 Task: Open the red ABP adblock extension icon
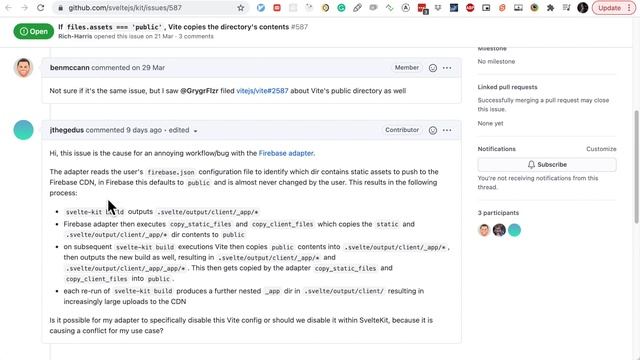[x=470, y=8]
